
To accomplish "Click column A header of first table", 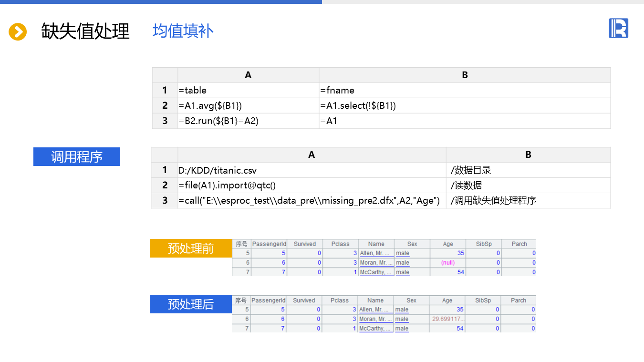I will coord(249,75).
